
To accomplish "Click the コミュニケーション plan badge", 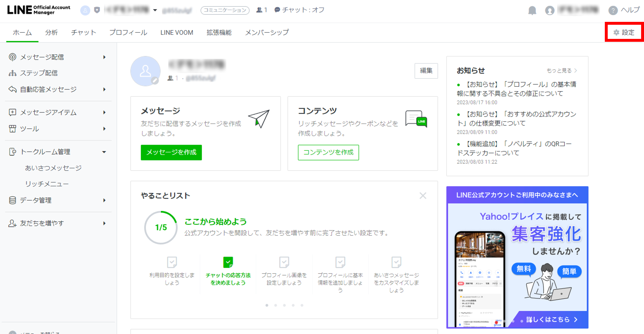I will (225, 10).
